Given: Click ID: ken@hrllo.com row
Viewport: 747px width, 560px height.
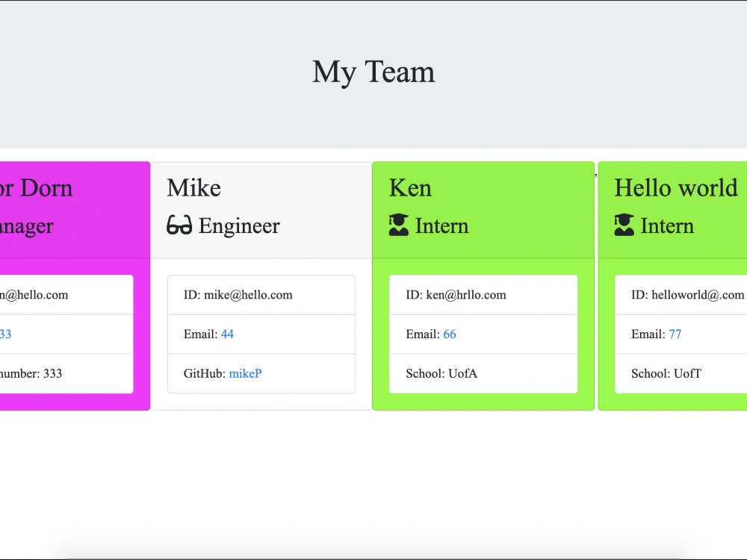Looking at the screenshot, I should click(483, 295).
